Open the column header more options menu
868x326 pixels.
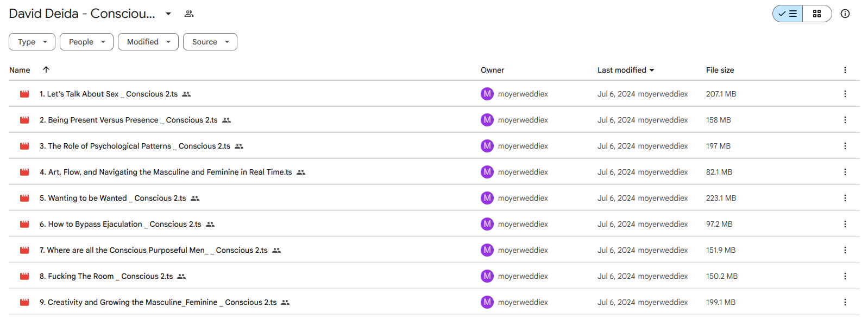[x=845, y=70]
